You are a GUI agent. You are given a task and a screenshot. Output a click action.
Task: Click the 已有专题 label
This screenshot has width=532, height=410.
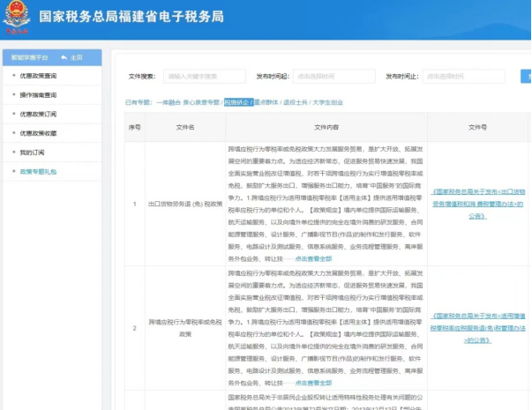[x=139, y=102]
